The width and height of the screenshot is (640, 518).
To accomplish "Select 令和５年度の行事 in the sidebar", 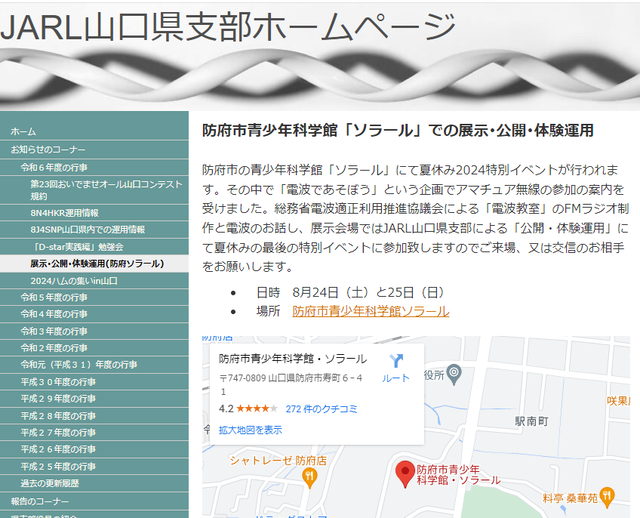I will coord(94,297).
